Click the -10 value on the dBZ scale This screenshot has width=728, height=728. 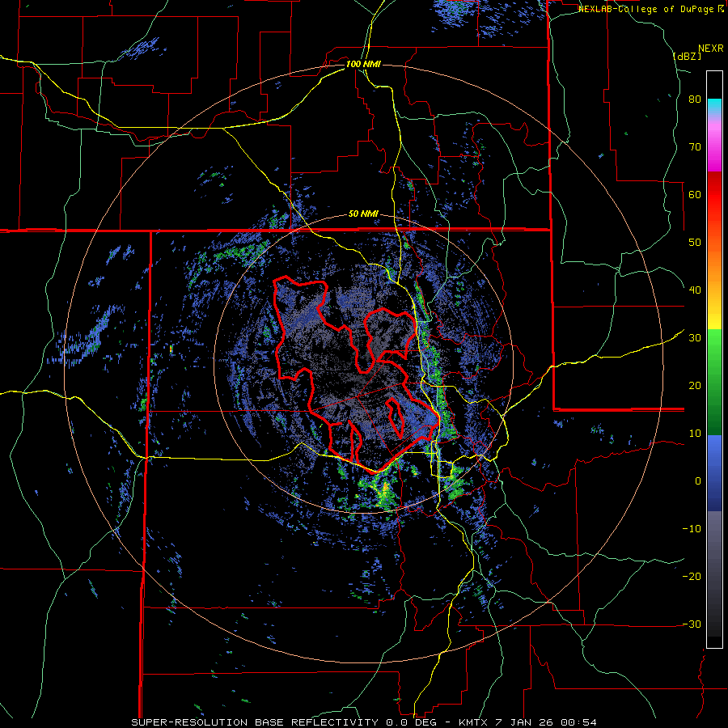(x=692, y=529)
